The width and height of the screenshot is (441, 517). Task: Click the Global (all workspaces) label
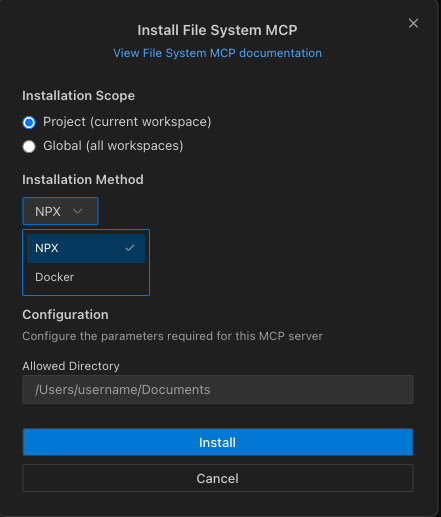[113, 146]
